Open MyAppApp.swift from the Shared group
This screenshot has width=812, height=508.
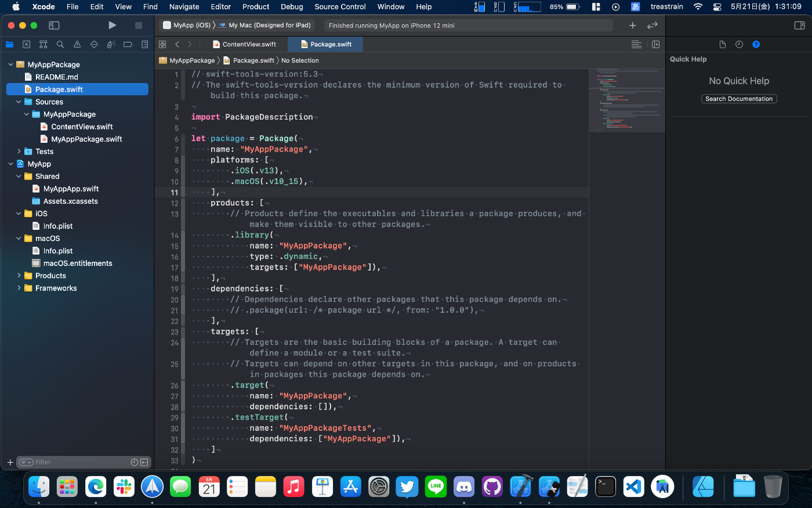point(71,189)
